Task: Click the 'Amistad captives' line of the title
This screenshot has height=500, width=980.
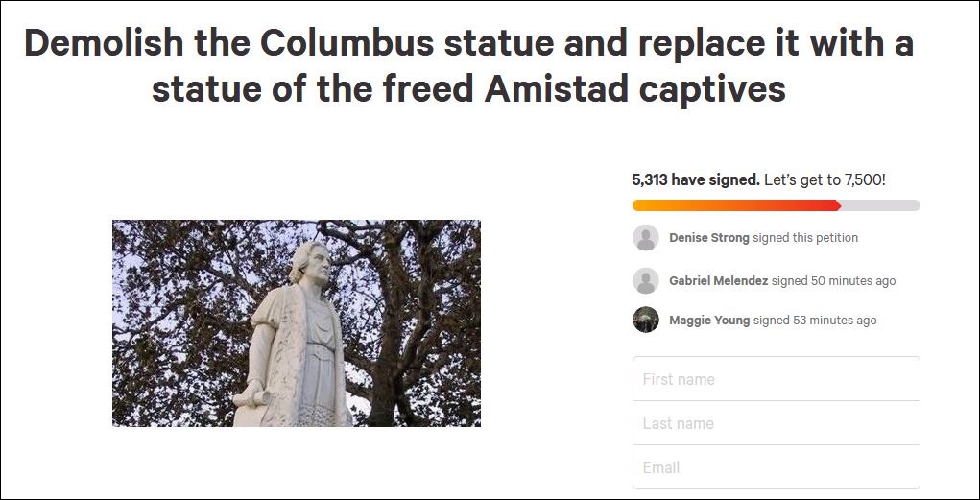Action: [468, 88]
